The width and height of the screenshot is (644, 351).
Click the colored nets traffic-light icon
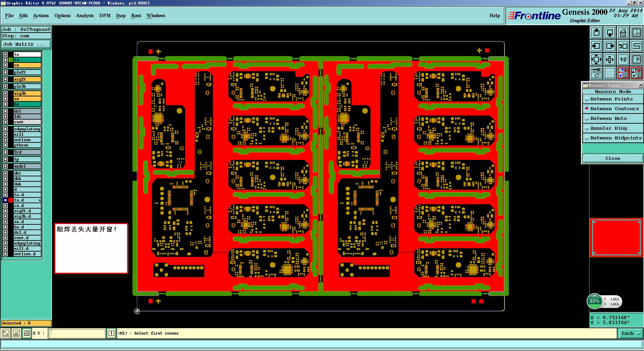623,73
